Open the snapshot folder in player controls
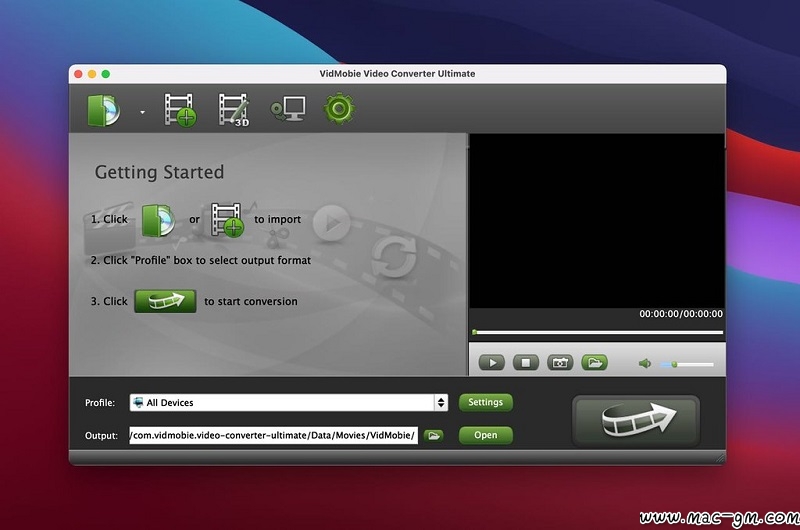 click(594, 363)
